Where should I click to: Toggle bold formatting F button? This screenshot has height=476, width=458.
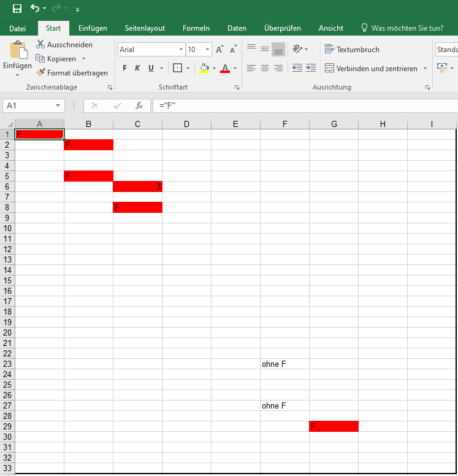[x=124, y=68]
